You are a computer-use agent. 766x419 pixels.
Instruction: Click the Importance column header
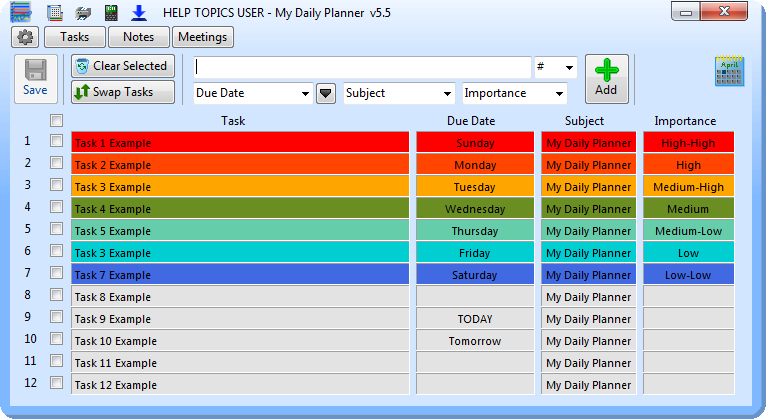(x=685, y=121)
